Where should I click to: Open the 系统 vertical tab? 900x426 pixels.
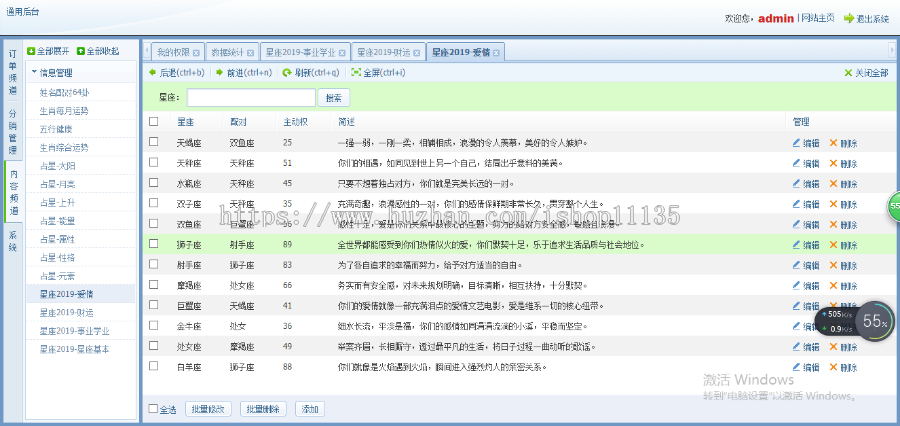pyautogui.click(x=13, y=241)
